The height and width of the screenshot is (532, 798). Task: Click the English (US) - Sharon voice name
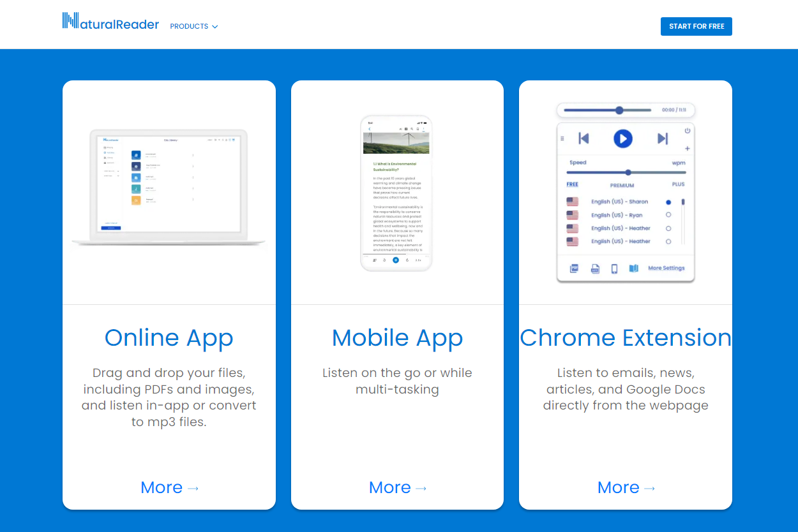coord(619,202)
